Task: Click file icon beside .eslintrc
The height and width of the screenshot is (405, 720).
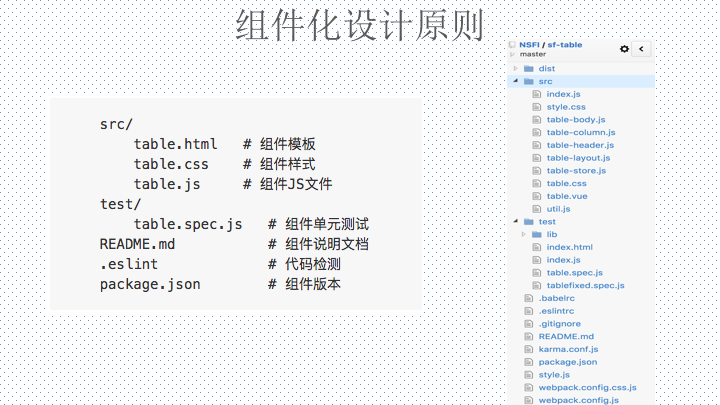Action: (529, 311)
